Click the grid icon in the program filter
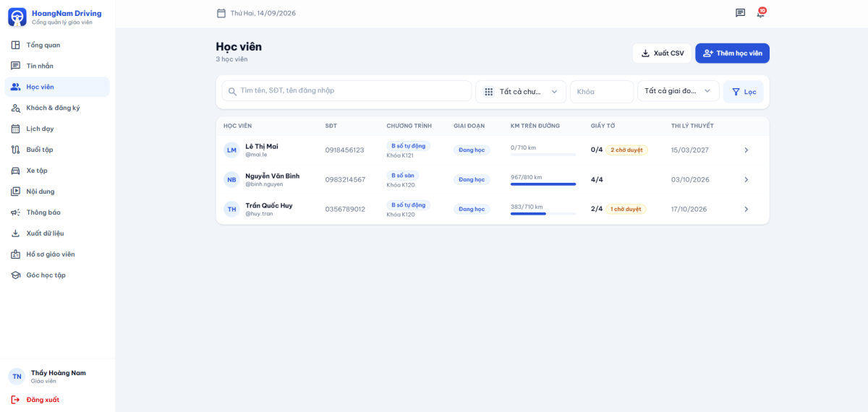The width and height of the screenshot is (868, 412). point(489,92)
